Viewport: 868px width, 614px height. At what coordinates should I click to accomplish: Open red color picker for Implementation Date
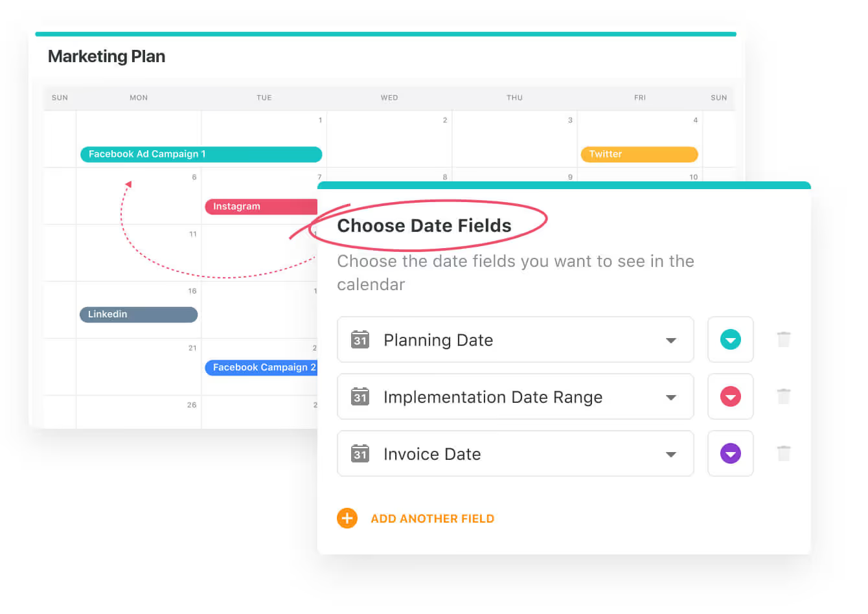[730, 396]
